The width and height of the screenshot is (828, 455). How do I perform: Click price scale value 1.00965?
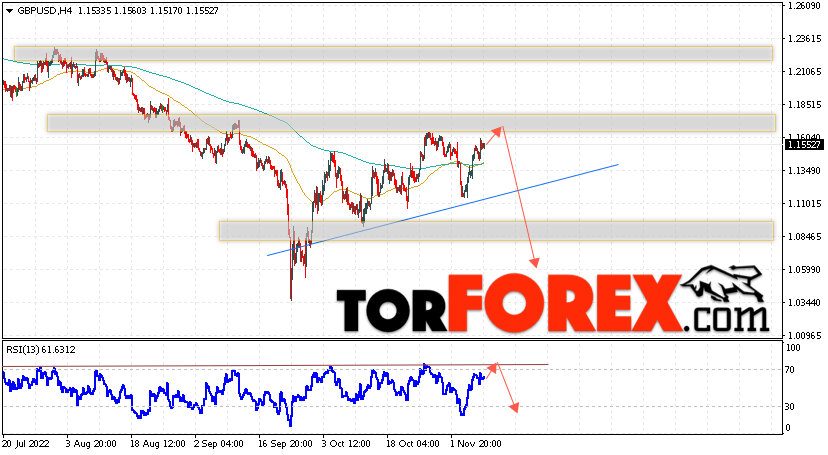coord(804,335)
